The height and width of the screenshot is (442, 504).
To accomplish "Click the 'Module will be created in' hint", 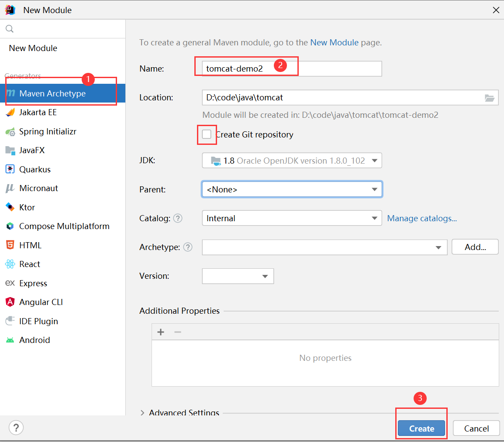I will coord(320,115).
